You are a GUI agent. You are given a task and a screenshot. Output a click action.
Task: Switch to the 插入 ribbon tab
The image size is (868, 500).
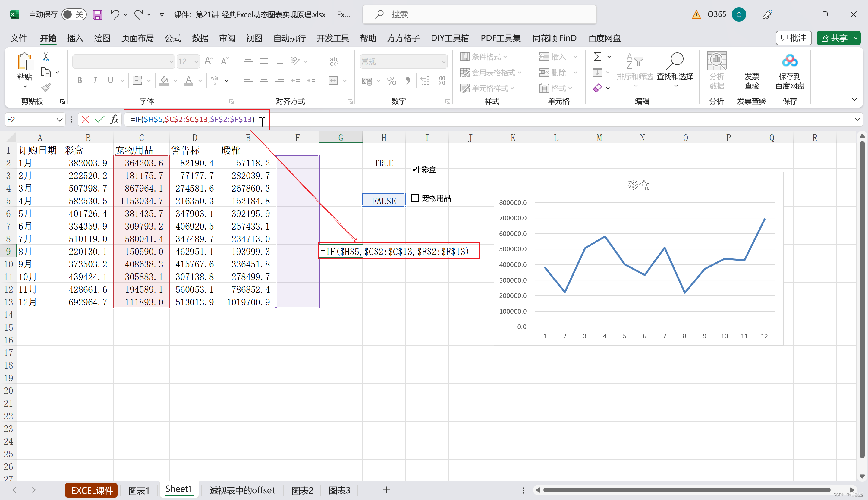coord(75,38)
